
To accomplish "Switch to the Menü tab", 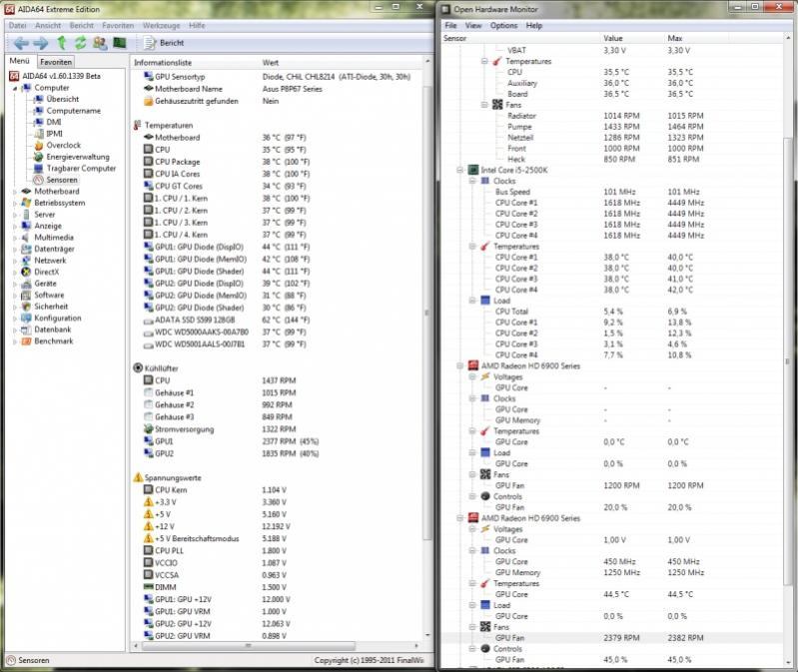I will 20,61.
